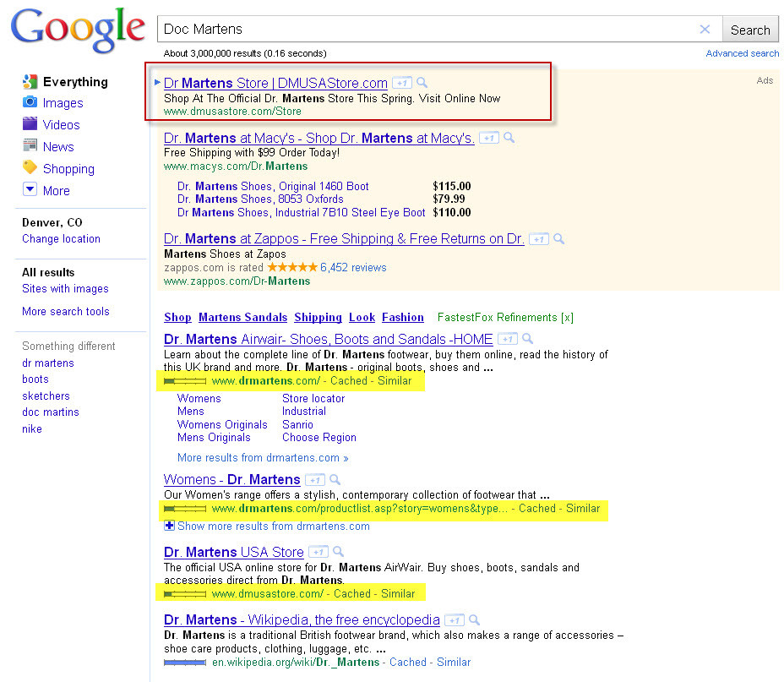Open Womens Originals sitelink
784x682 pixels.
click(222, 424)
